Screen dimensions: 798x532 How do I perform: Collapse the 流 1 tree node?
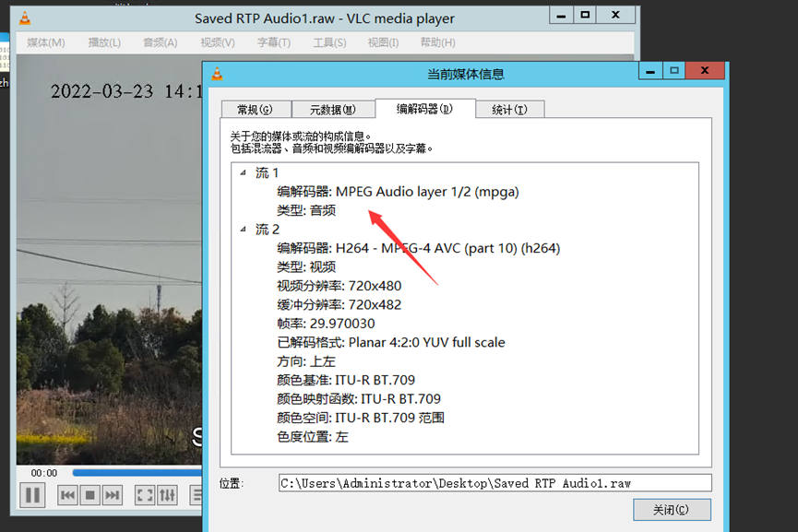click(244, 173)
